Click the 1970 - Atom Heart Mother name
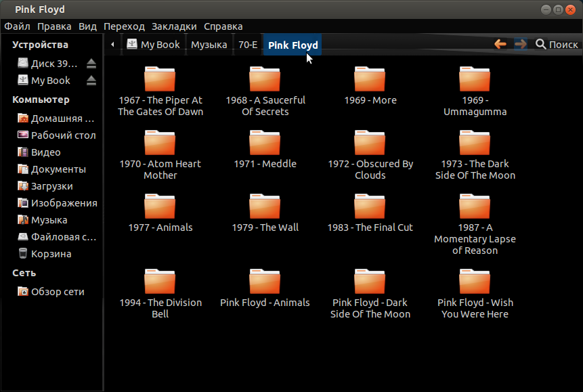583x392 pixels. click(x=160, y=169)
